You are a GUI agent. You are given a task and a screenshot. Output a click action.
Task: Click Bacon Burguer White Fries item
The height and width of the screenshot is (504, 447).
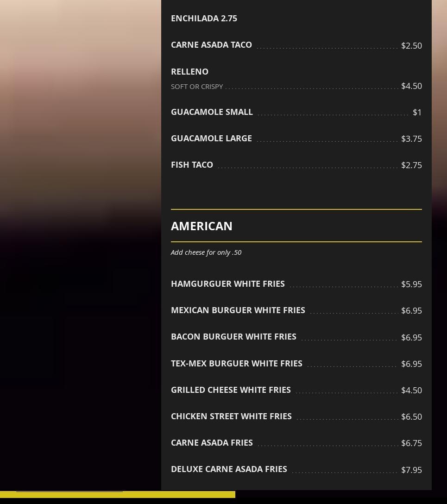[x=233, y=337]
